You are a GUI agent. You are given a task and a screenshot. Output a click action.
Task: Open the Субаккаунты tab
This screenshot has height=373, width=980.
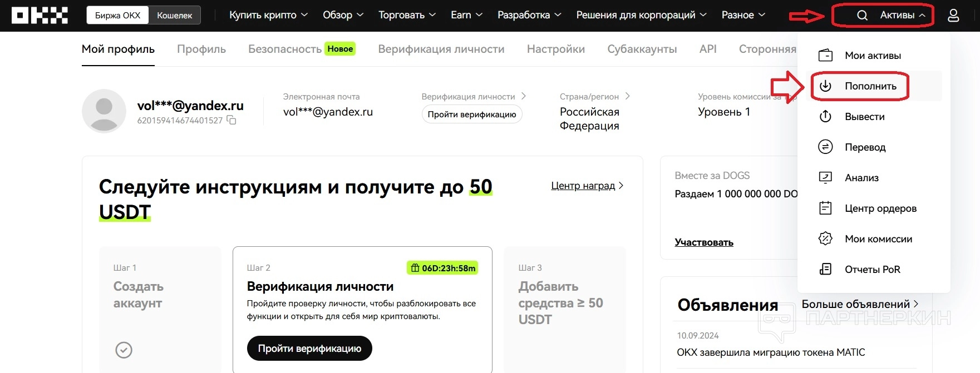(642, 49)
